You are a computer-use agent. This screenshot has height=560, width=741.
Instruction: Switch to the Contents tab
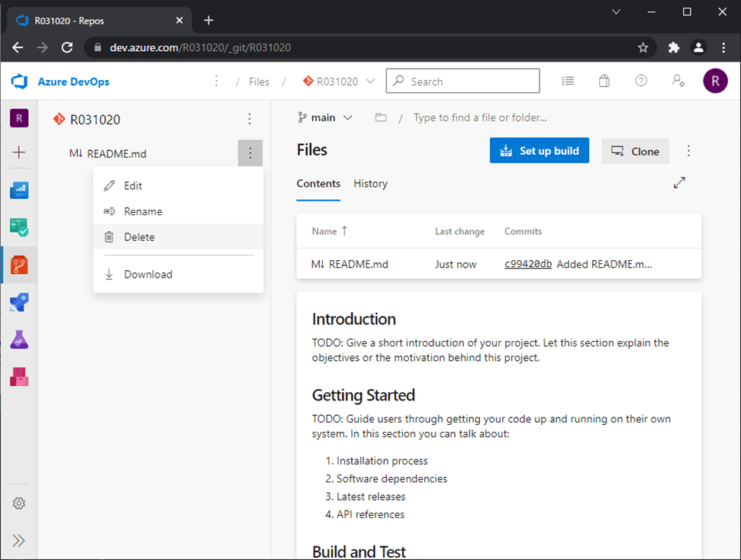click(x=318, y=184)
